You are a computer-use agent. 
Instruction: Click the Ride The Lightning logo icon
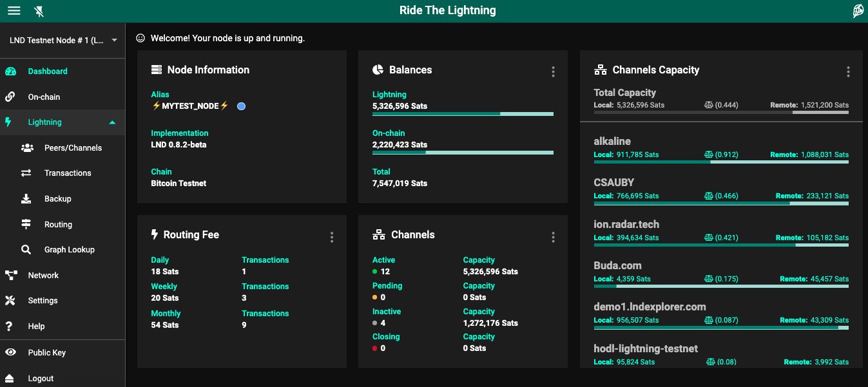[858, 11]
